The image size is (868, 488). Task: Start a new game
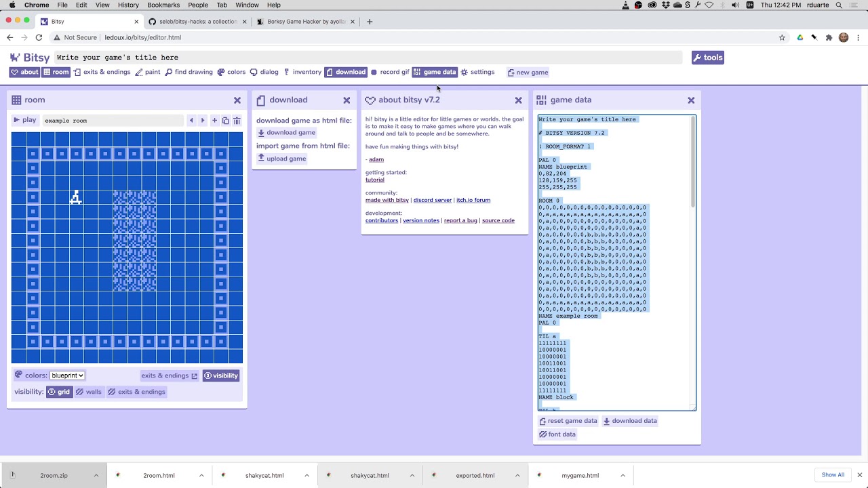[528, 73]
